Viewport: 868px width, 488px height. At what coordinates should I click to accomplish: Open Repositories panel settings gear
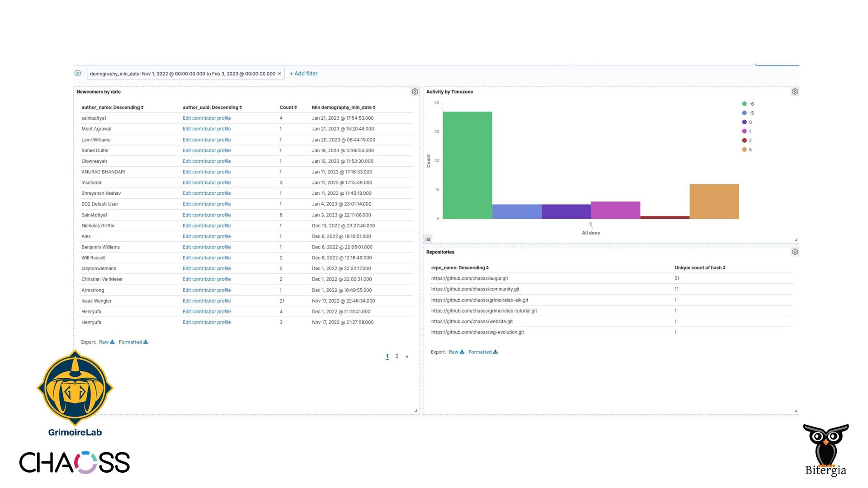795,252
